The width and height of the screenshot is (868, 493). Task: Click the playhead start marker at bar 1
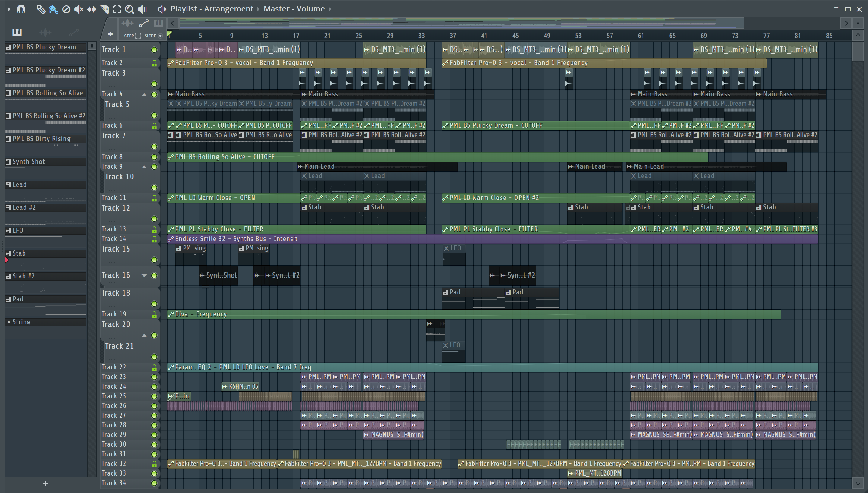click(170, 34)
